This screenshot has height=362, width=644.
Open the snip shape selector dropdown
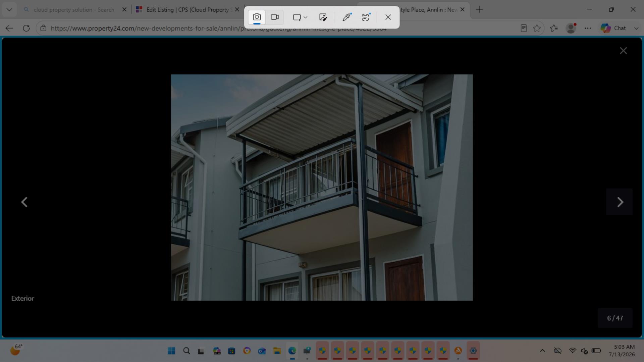click(300, 17)
